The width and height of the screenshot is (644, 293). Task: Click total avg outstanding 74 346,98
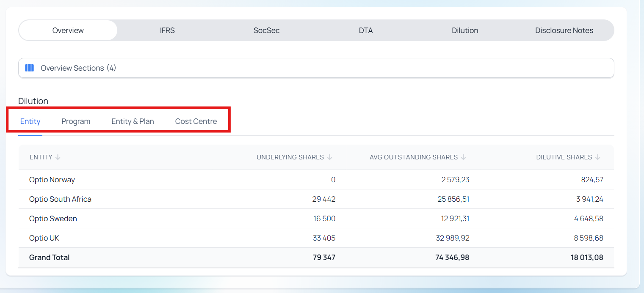pyautogui.click(x=452, y=257)
